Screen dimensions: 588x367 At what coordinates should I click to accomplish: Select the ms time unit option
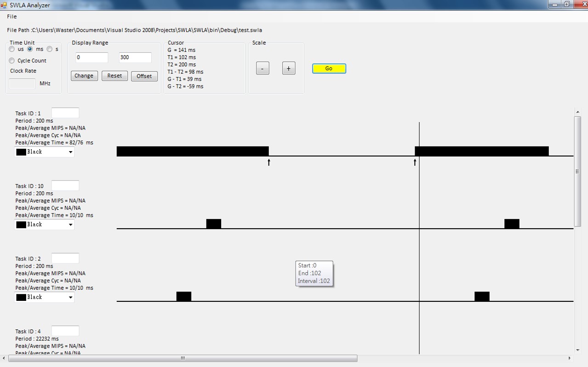click(x=30, y=49)
